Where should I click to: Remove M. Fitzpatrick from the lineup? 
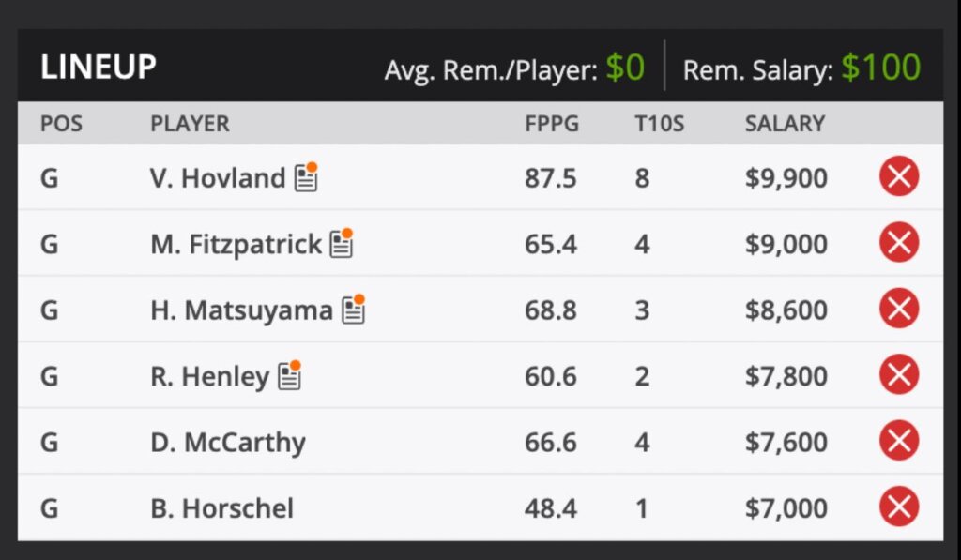pyautogui.click(x=898, y=242)
